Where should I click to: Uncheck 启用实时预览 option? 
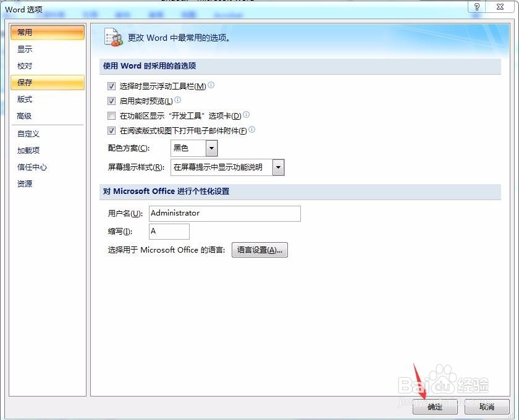(112, 101)
